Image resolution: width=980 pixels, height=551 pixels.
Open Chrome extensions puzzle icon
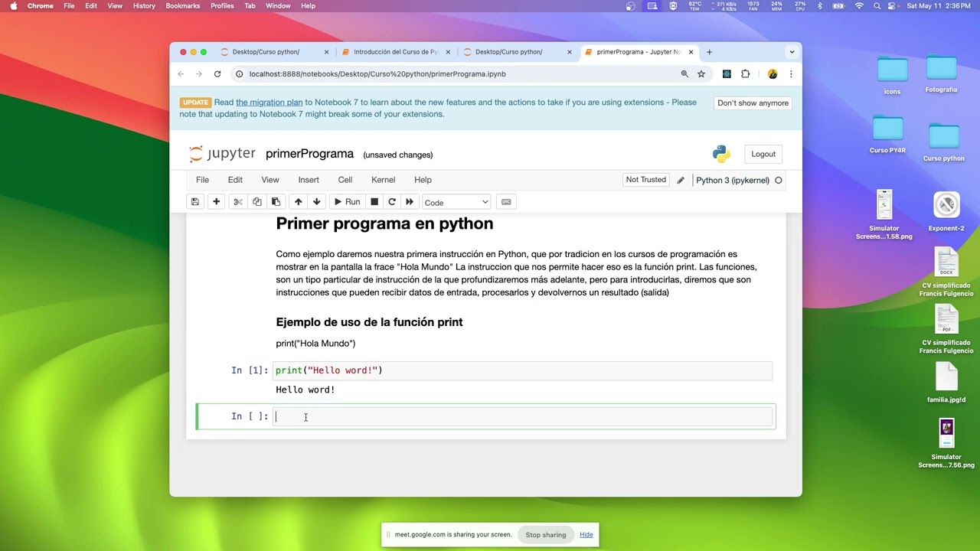[746, 74]
